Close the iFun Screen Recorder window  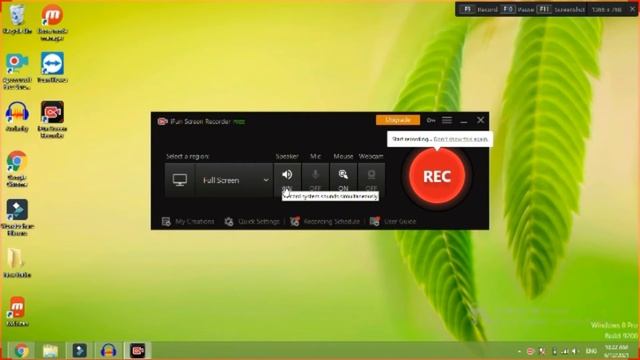pos(480,120)
